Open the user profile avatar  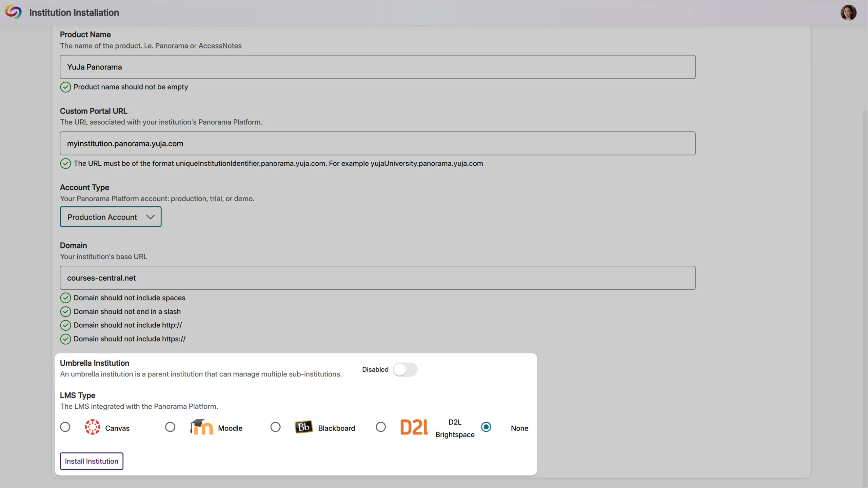[x=848, y=13]
